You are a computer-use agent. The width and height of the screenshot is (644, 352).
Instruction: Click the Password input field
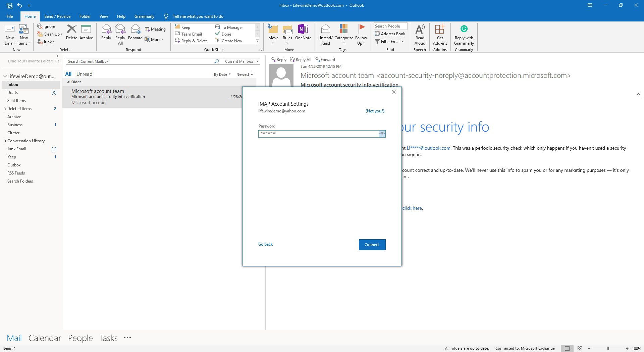[319, 134]
